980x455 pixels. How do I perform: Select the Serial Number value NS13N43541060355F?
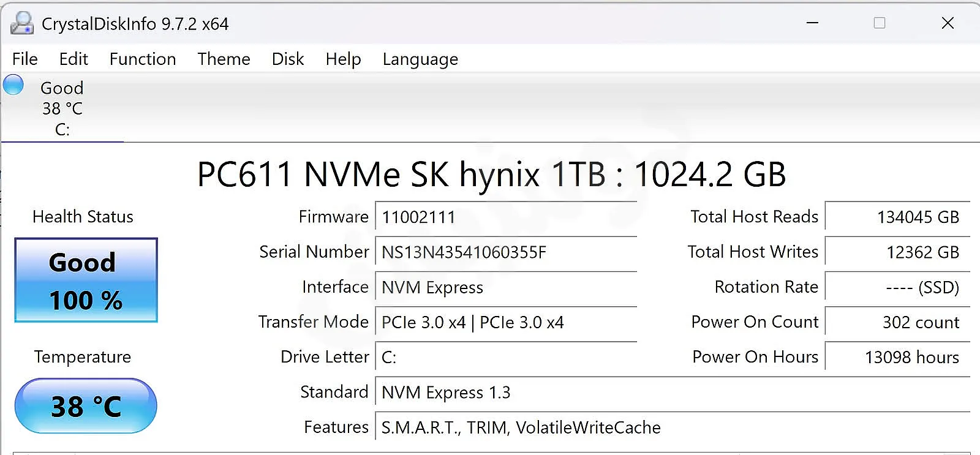506,252
